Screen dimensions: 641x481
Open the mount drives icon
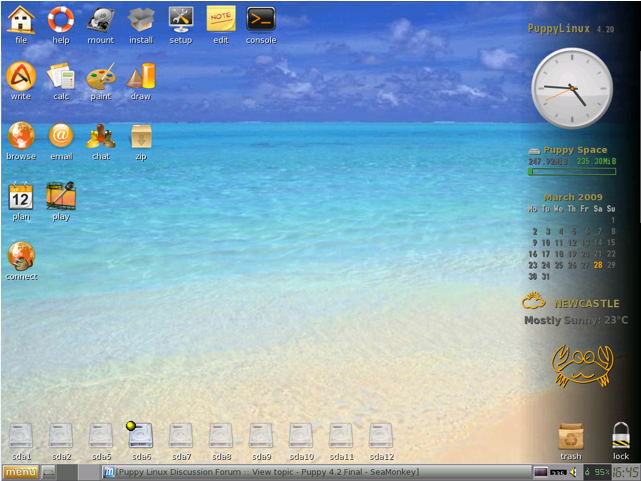[x=101, y=20]
